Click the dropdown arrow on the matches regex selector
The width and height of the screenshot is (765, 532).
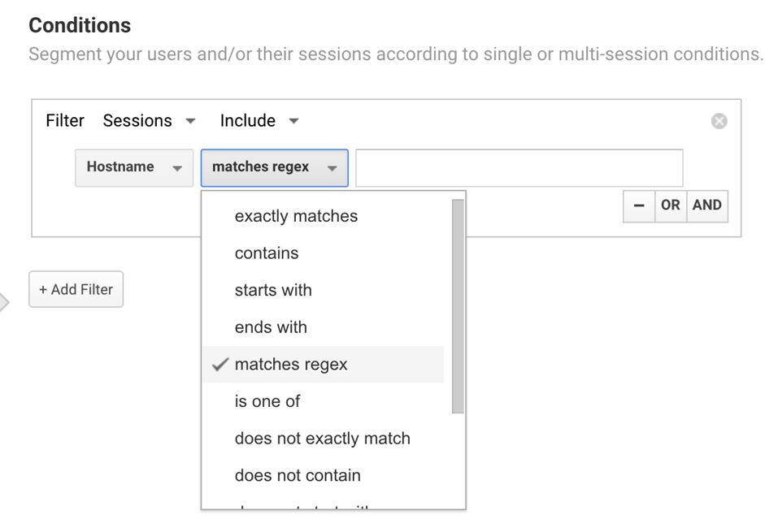click(333, 167)
